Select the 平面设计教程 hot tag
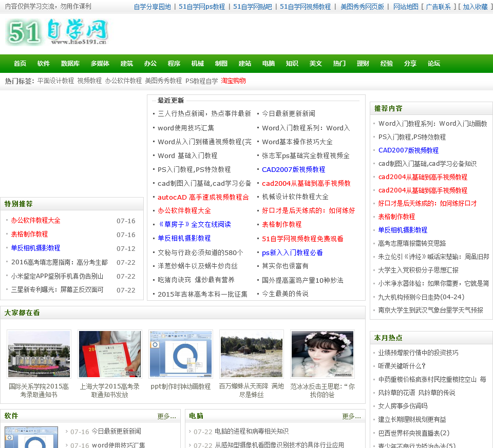 pyautogui.click(x=55, y=81)
